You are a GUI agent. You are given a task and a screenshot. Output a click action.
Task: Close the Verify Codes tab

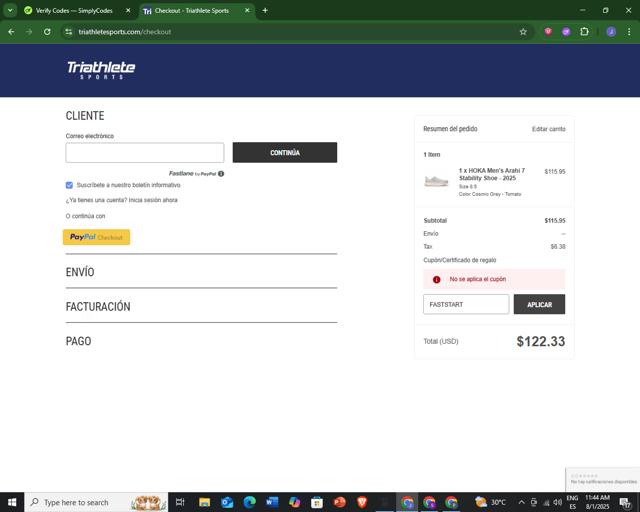click(x=128, y=11)
